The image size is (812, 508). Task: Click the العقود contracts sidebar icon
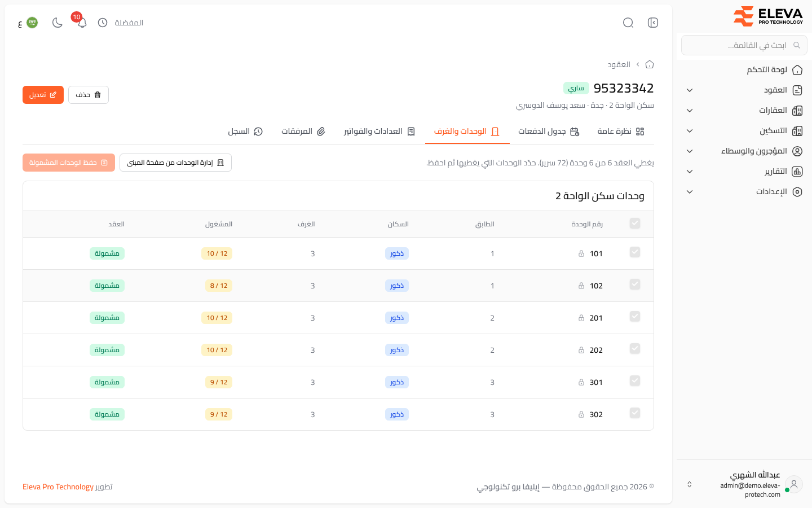797,90
